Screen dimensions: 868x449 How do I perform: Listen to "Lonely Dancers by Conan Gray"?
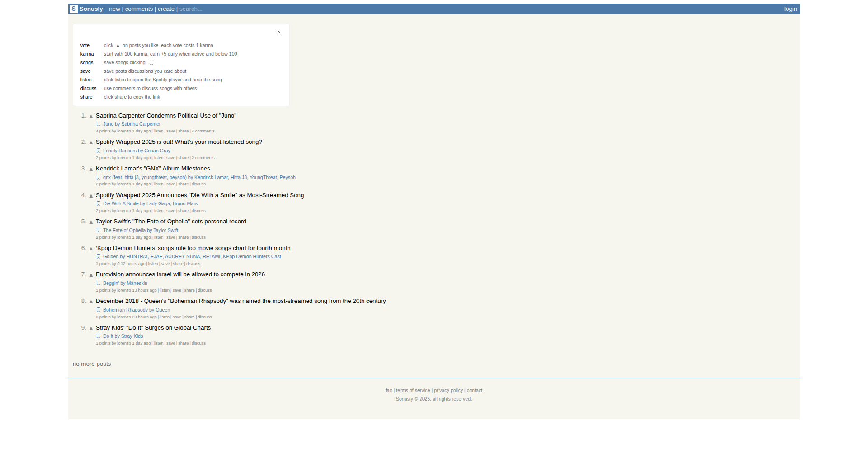point(158,158)
